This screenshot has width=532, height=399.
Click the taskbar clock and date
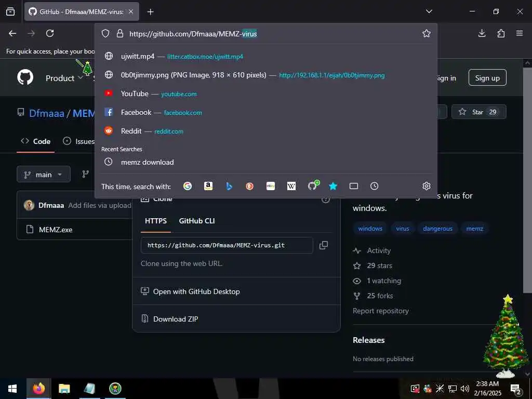pos(487,389)
